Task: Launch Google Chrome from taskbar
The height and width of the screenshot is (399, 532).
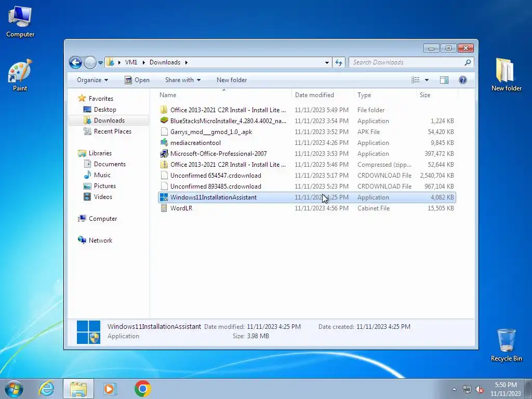Action: click(142, 389)
